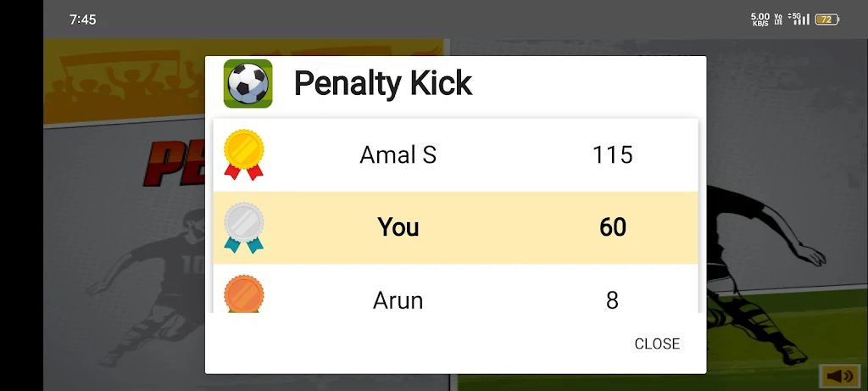Toggle the sound speaker button
This screenshot has height=391, width=868.
[x=839, y=377]
